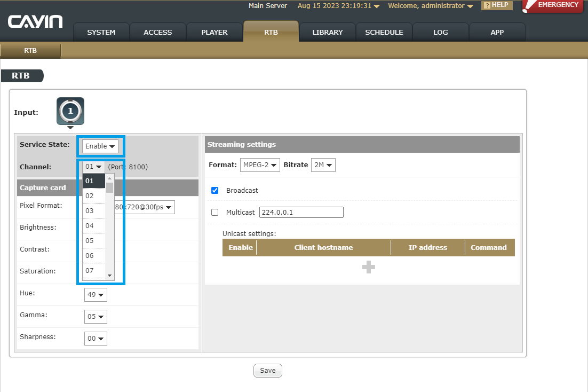Open the Format dropdown showing MPEG-2
This screenshot has width=588, height=392.
pyautogui.click(x=260, y=165)
